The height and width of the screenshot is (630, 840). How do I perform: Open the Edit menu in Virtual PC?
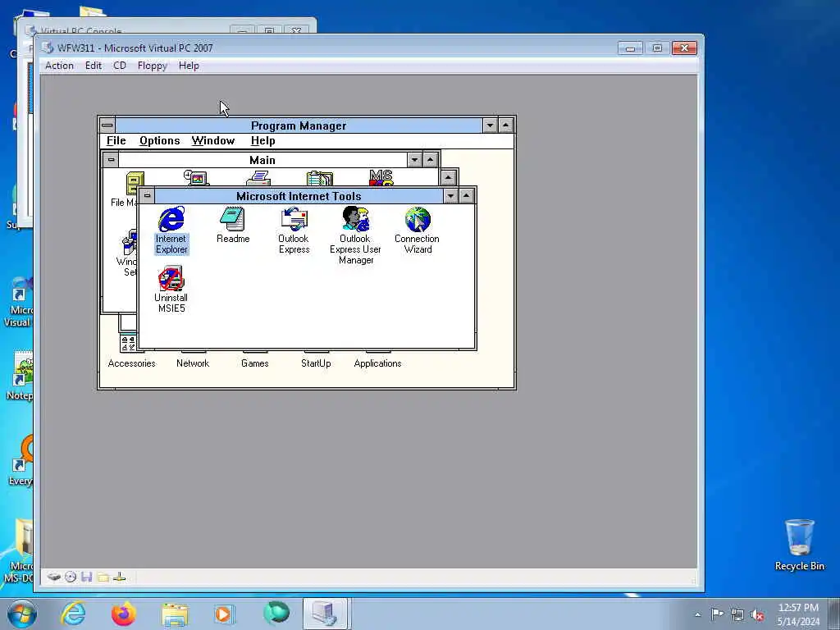94,66
